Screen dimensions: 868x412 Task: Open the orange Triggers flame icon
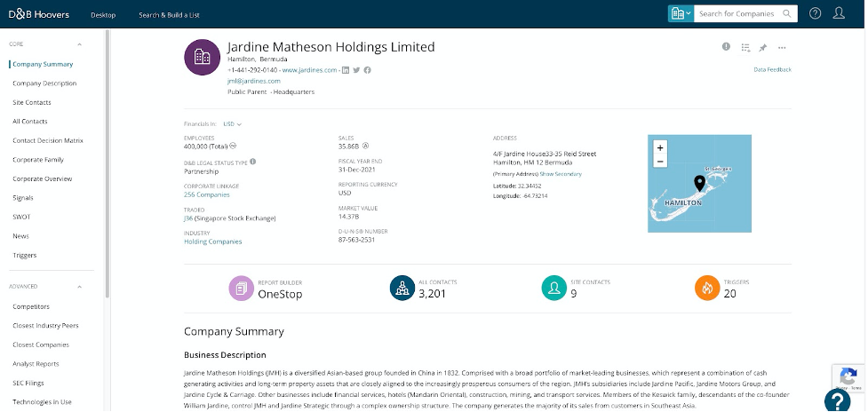pos(707,288)
